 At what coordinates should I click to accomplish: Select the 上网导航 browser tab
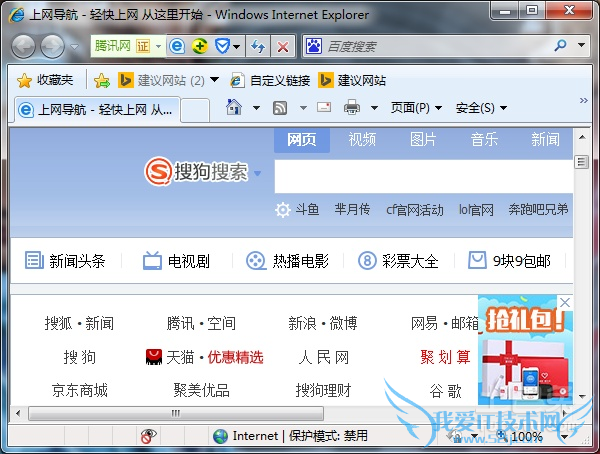pos(97,110)
